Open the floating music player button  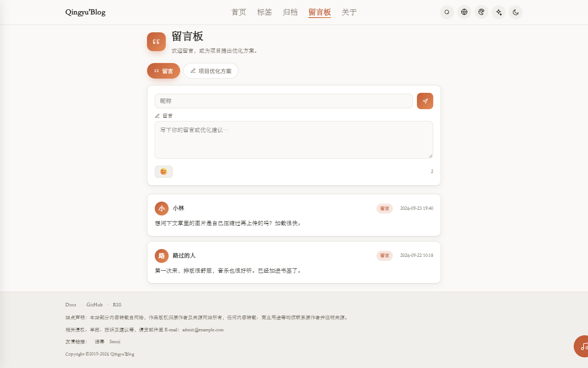[581, 346]
